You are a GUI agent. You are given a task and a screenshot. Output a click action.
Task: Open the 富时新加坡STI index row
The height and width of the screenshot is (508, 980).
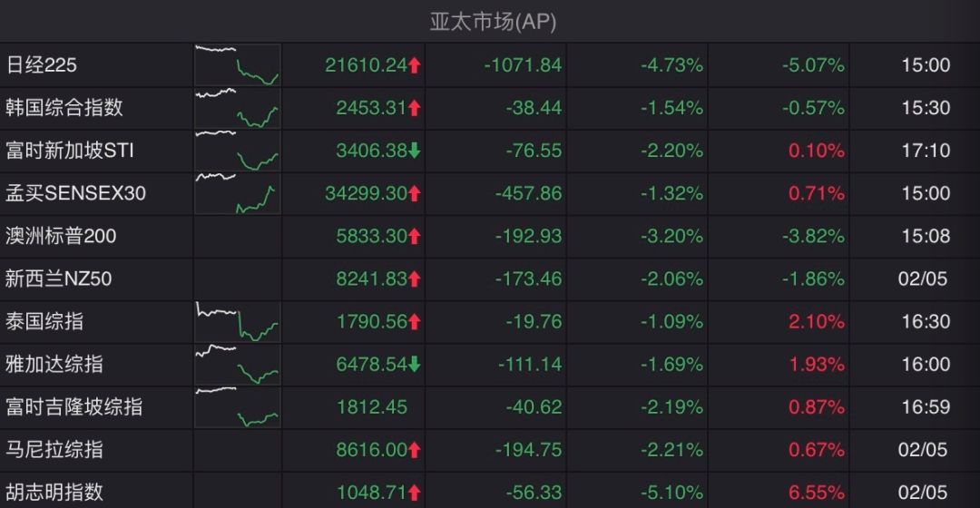[x=490, y=151]
